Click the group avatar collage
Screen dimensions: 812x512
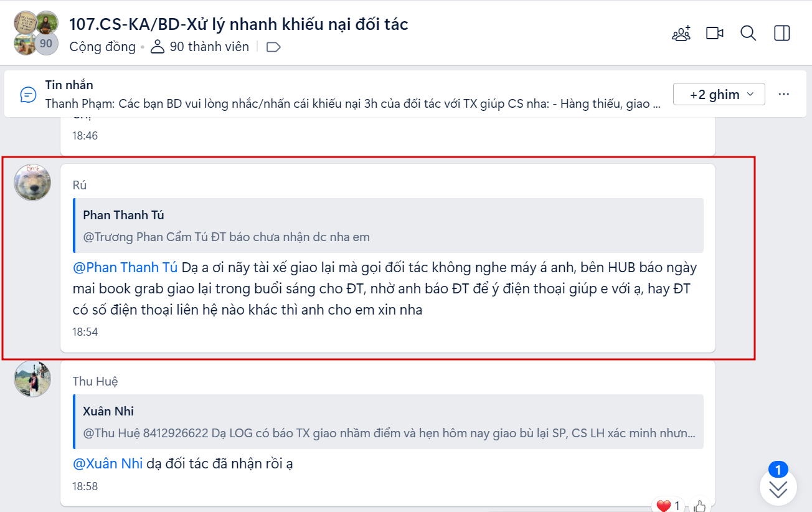[36, 33]
